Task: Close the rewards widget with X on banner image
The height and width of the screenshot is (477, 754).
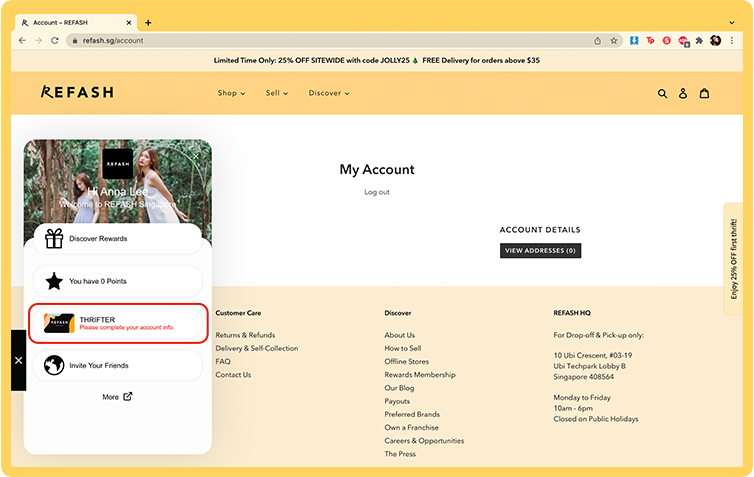Action: (x=196, y=156)
